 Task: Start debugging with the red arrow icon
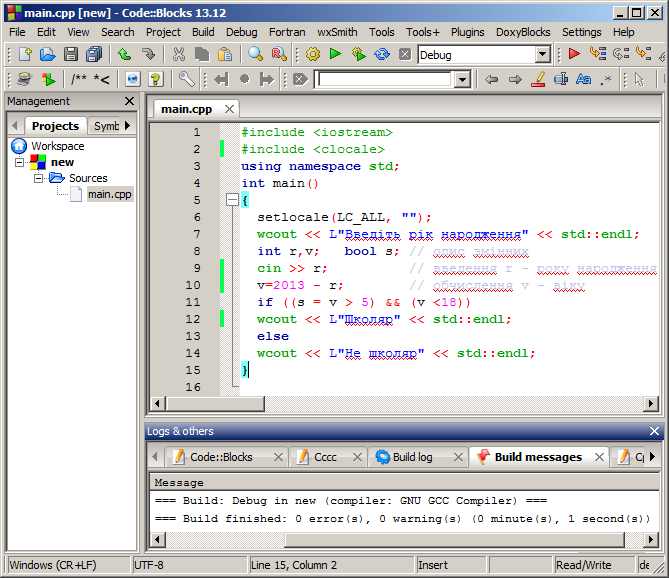(x=574, y=55)
